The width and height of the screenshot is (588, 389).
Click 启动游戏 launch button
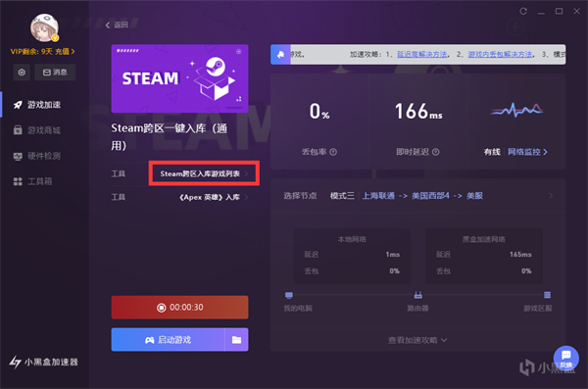[x=168, y=339]
